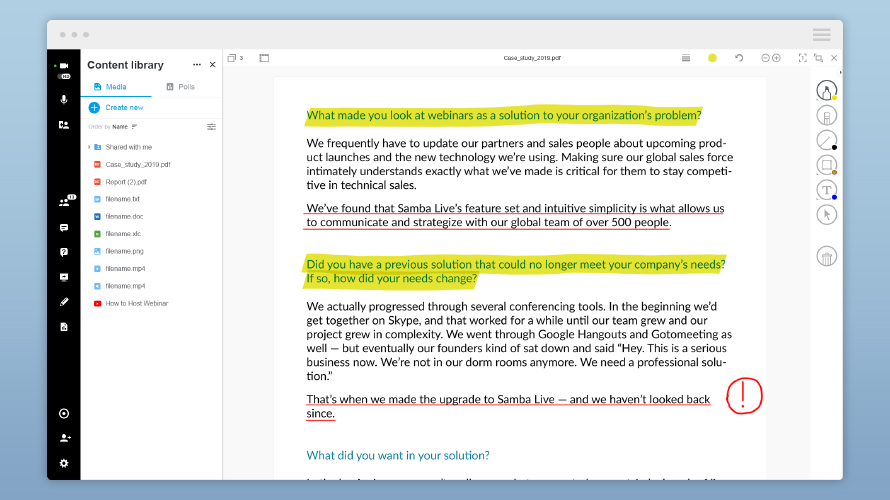Viewport: 890px width, 500px height.
Task: Open the library filter options icon
Action: point(211,127)
